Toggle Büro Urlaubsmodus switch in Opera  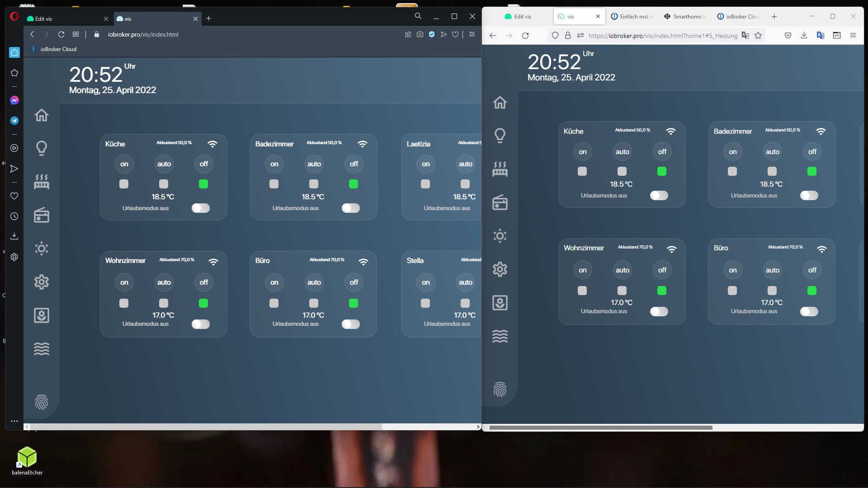351,324
